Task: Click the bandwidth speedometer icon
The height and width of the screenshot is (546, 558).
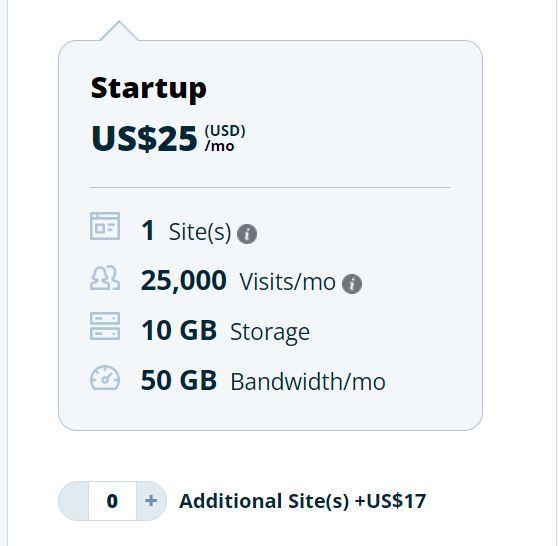Action: coord(105,378)
